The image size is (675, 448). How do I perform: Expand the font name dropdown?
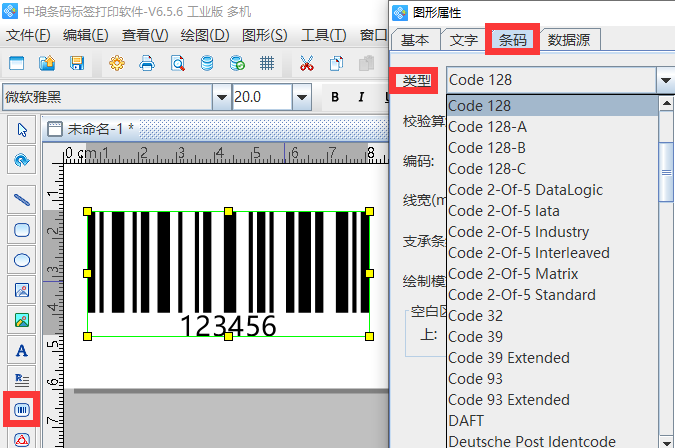(222, 97)
